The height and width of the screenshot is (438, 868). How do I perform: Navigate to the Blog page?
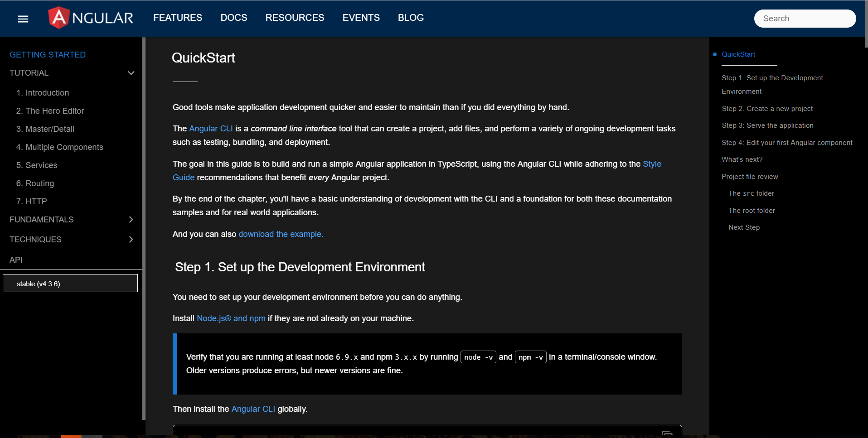click(x=411, y=18)
